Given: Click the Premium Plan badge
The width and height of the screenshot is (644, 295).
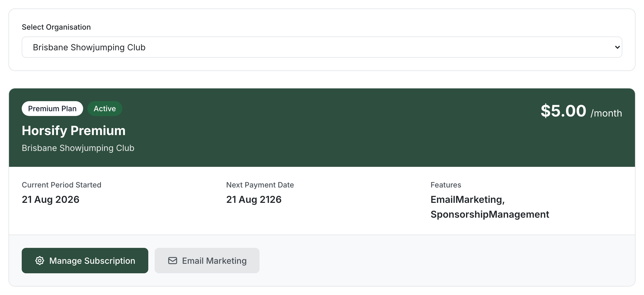Looking at the screenshot, I should pyautogui.click(x=52, y=109).
